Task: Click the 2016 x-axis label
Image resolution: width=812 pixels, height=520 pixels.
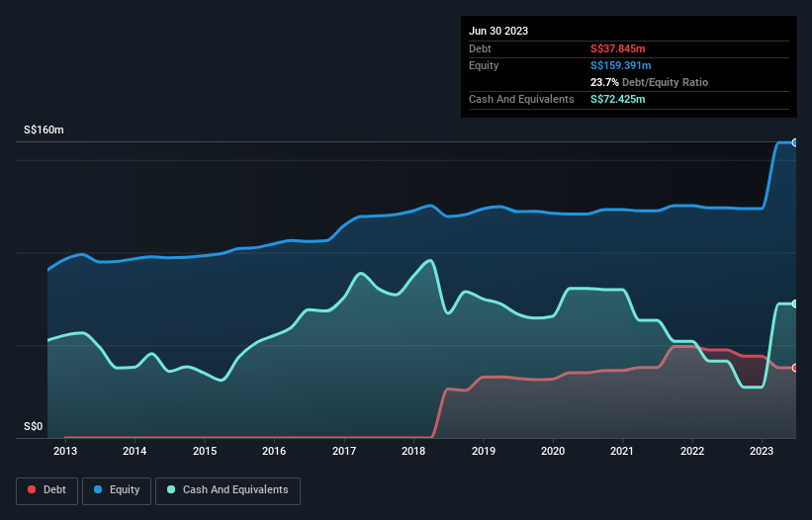Action: [x=274, y=451]
